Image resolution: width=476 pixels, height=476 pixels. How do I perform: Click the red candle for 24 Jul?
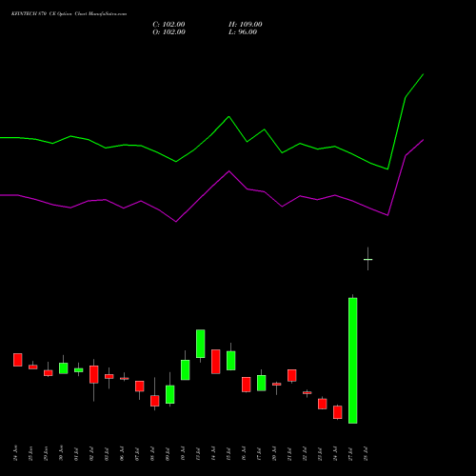(x=338, y=412)
